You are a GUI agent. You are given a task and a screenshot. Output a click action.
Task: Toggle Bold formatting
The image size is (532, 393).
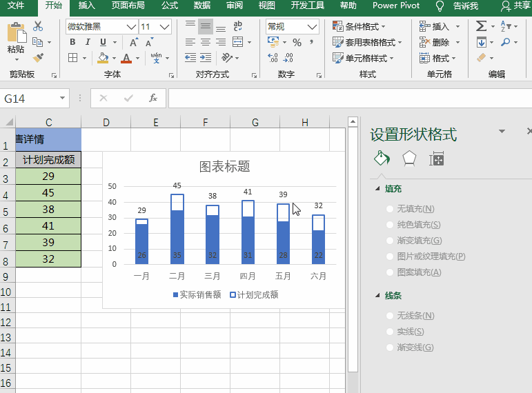[x=72, y=42]
